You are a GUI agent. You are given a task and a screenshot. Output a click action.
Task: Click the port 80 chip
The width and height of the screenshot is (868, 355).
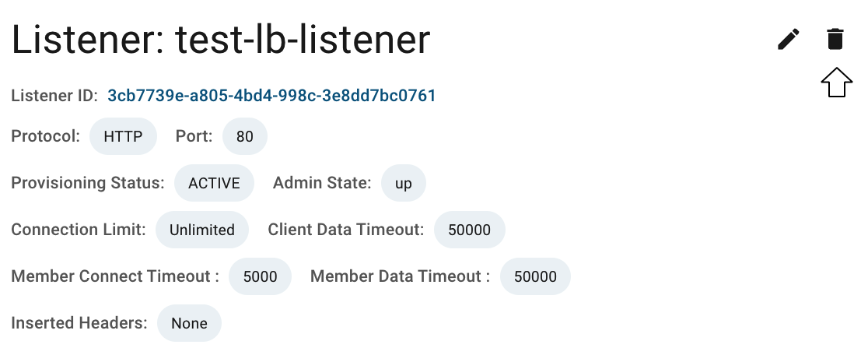245,136
